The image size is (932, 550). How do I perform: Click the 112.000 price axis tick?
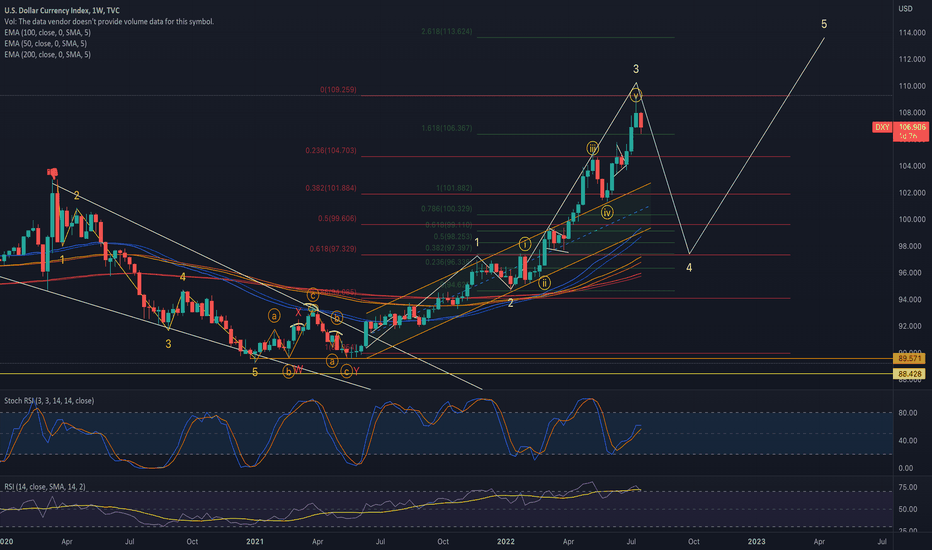(x=912, y=59)
